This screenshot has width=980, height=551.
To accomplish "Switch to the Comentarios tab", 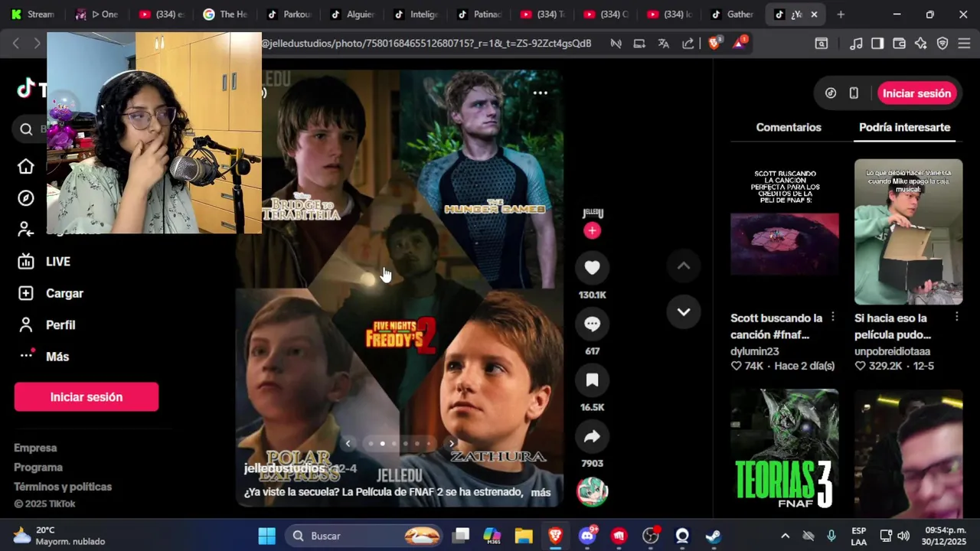I will (x=789, y=127).
